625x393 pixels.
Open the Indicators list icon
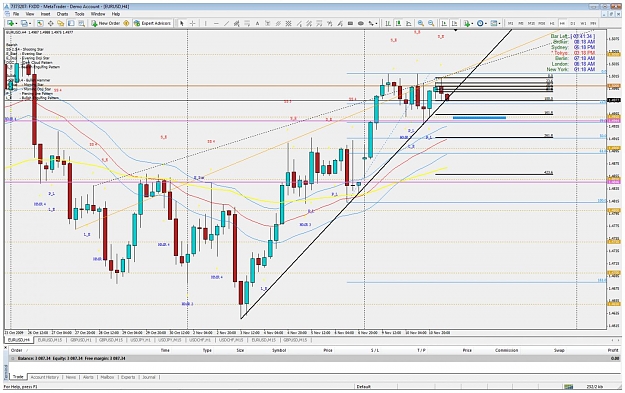[x=467, y=24]
